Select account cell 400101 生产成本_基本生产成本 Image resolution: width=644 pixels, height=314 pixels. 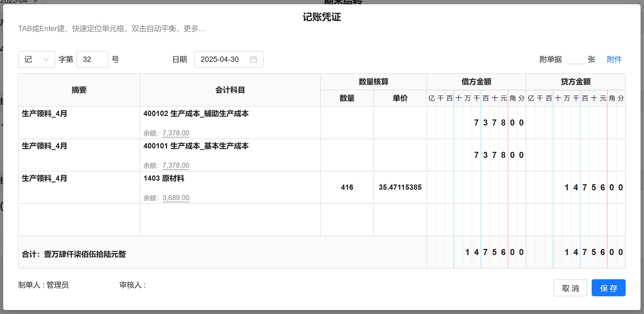coord(196,146)
